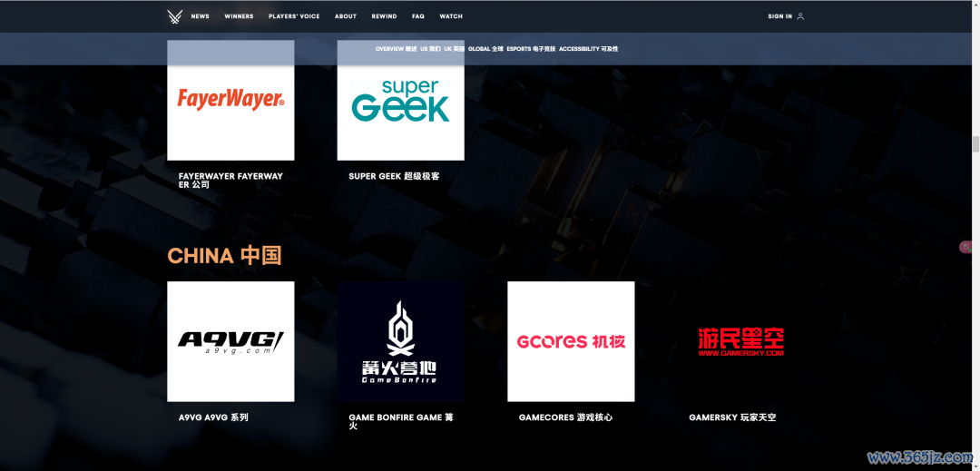Click the SIGN IN link
The height and width of the screenshot is (471, 980).
(780, 16)
